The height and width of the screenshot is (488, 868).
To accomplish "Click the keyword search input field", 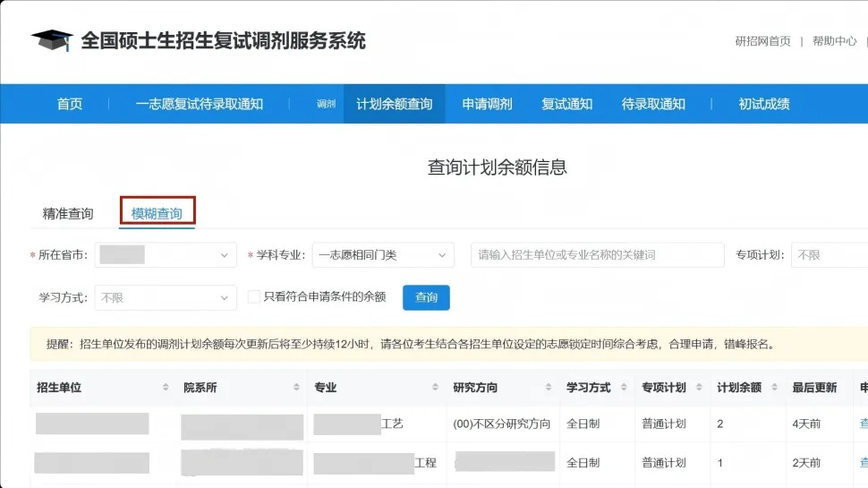I will (597, 255).
